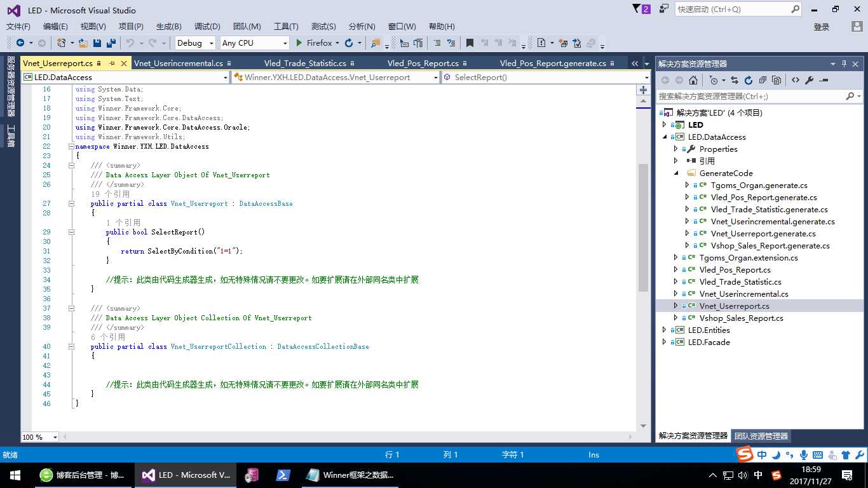The image size is (868, 488).
Task: Start debugging with the Firefox run button
Action: (314, 43)
